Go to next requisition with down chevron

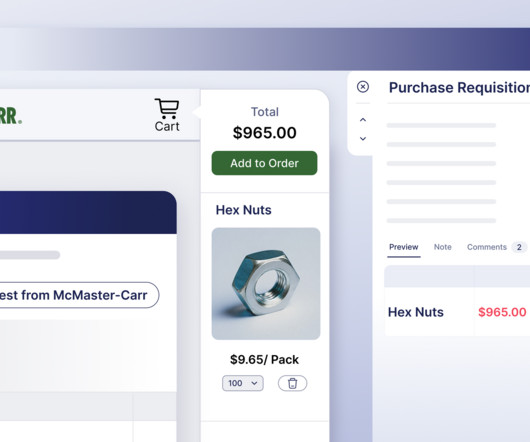[x=363, y=139]
